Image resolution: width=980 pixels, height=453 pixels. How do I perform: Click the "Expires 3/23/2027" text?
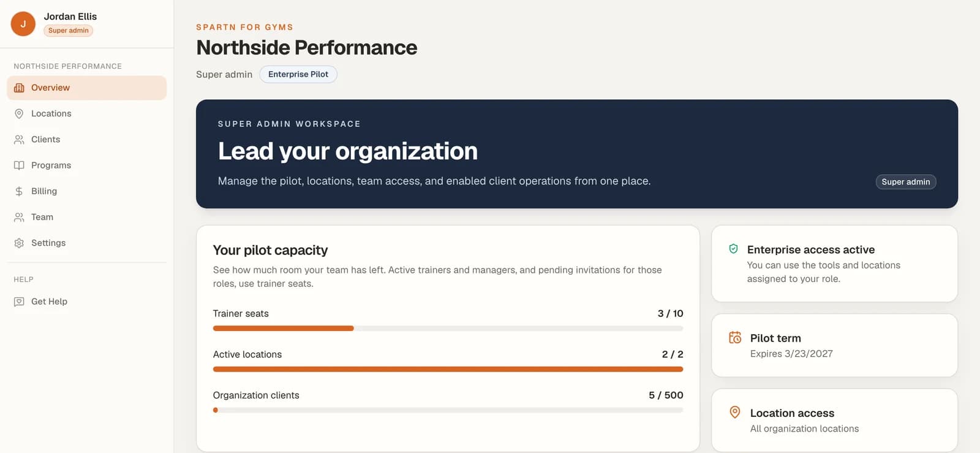[791, 354]
